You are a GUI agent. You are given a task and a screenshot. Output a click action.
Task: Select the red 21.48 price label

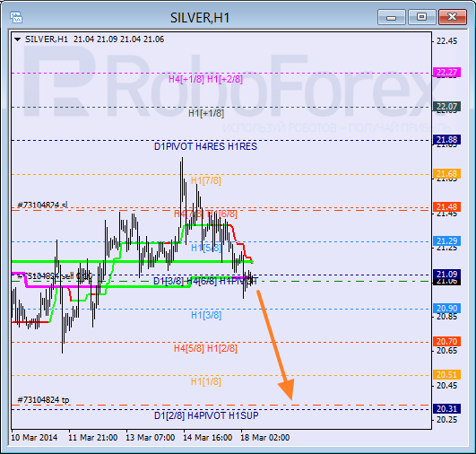click(x=446, y=207)
